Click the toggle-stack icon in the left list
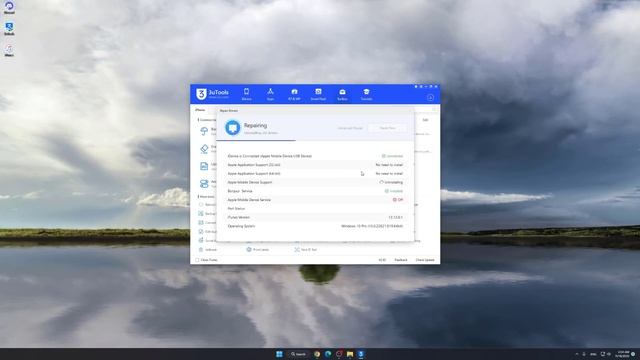Viewport: 640px width, 360px height. 204,184
